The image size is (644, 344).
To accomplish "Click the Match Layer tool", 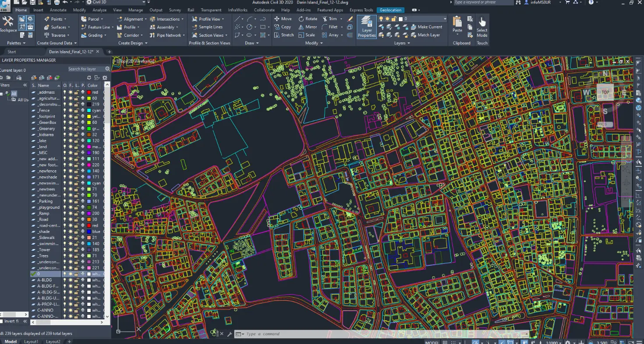I will click(x=425, y=35).
